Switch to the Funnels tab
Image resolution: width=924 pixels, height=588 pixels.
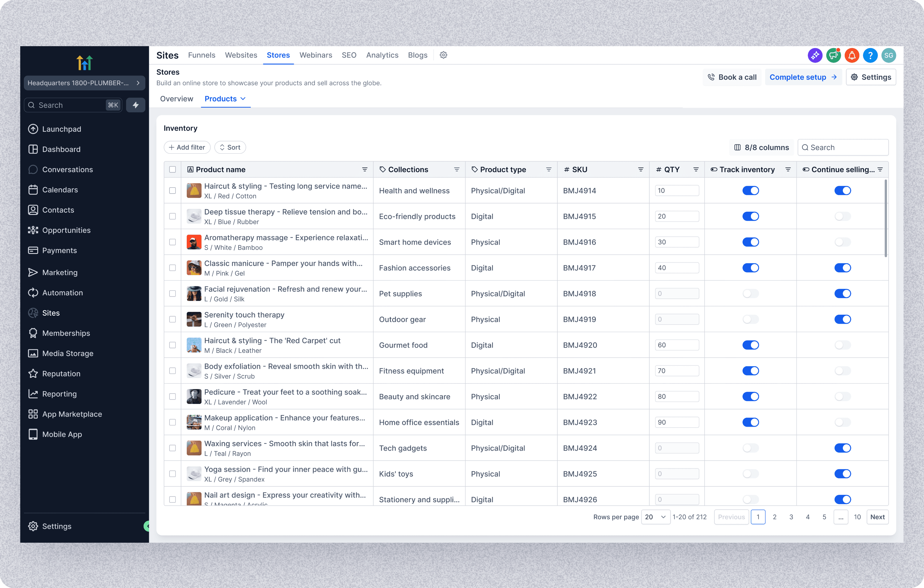[201, 55]
